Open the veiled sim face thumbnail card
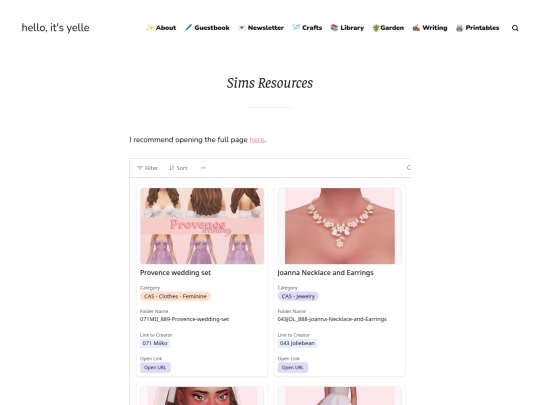540x405 pixels. pyautogui.click(x=202, y=395)
